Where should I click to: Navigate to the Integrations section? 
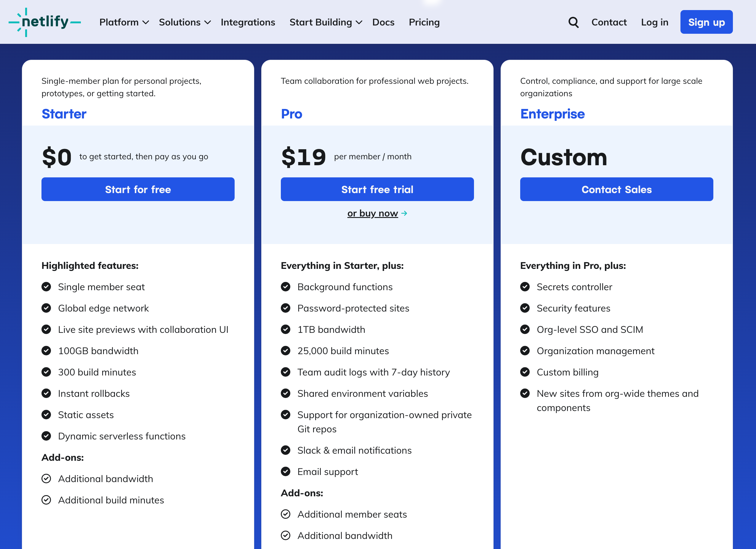(248, 22)
